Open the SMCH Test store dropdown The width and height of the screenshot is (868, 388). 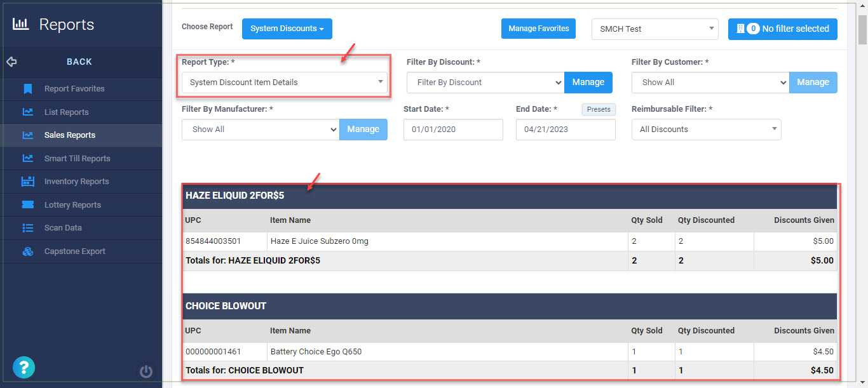[x=655, y=29]
